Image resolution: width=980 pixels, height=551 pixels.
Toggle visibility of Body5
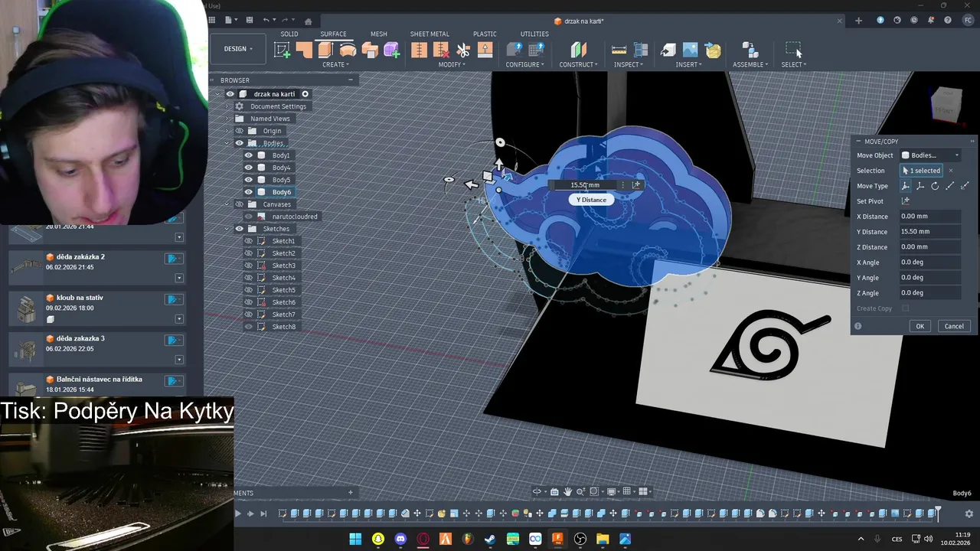pyautogui.click(x=248, y=180)
